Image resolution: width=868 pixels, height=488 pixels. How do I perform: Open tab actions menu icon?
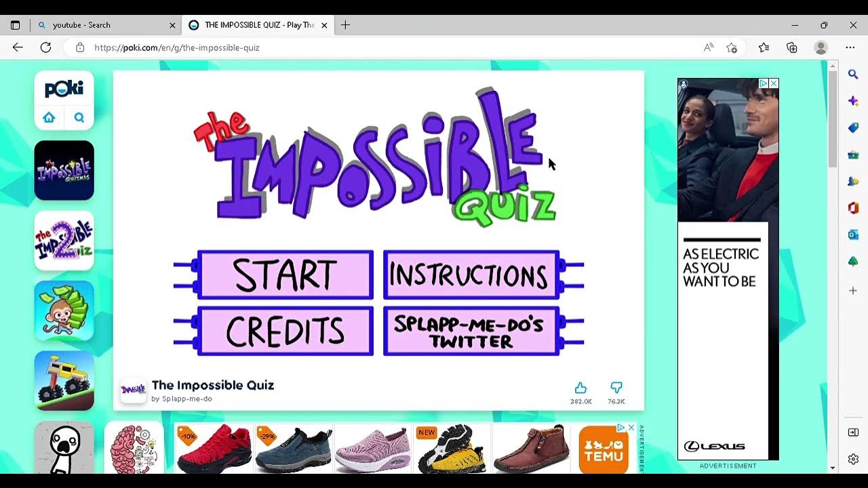click(15, 25)
